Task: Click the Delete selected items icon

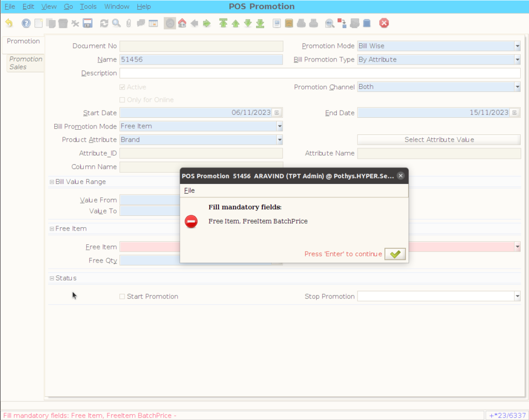Action: point(75,23)
